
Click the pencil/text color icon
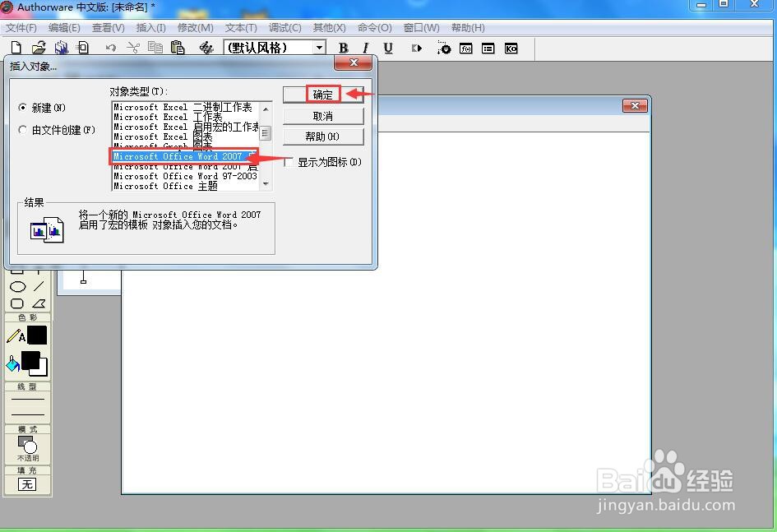16,335
